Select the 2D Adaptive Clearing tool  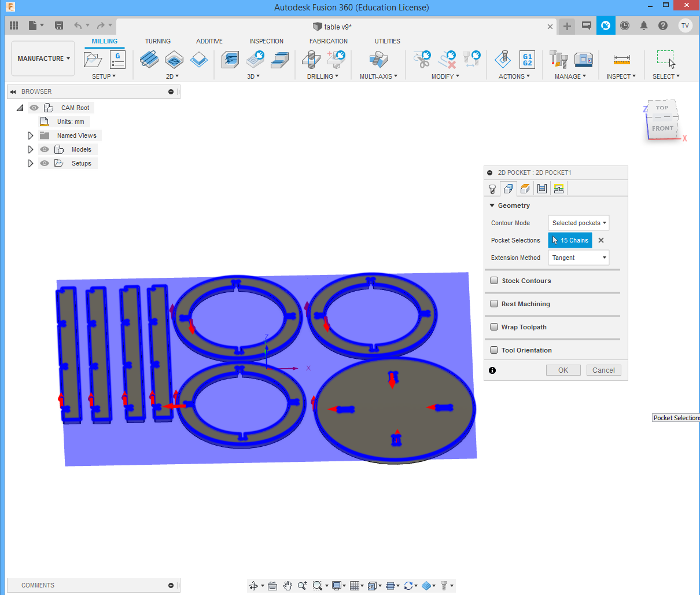[149, 59]
